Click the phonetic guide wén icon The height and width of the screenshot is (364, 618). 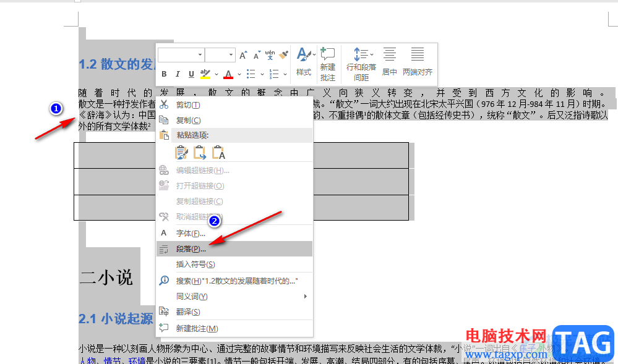pyautogui.click(x=270, y=55)
